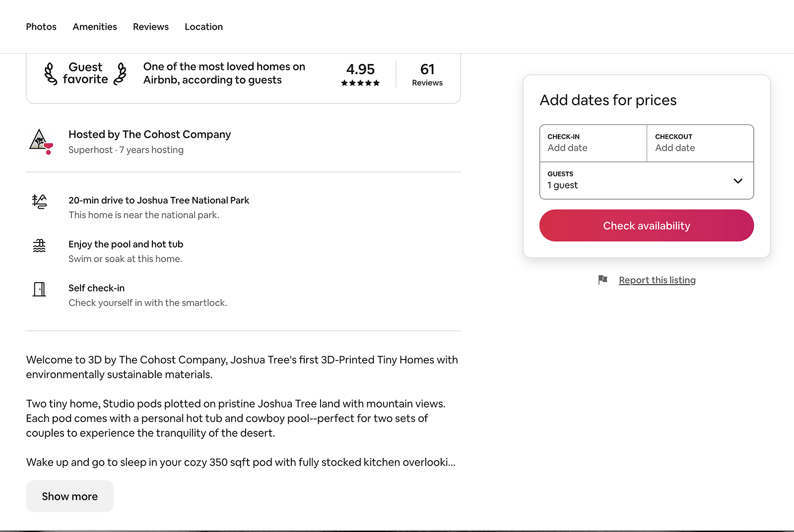Screen dimensions: 794x532
Task: Click the host profile avatar icon
Action: pos(40,141)
